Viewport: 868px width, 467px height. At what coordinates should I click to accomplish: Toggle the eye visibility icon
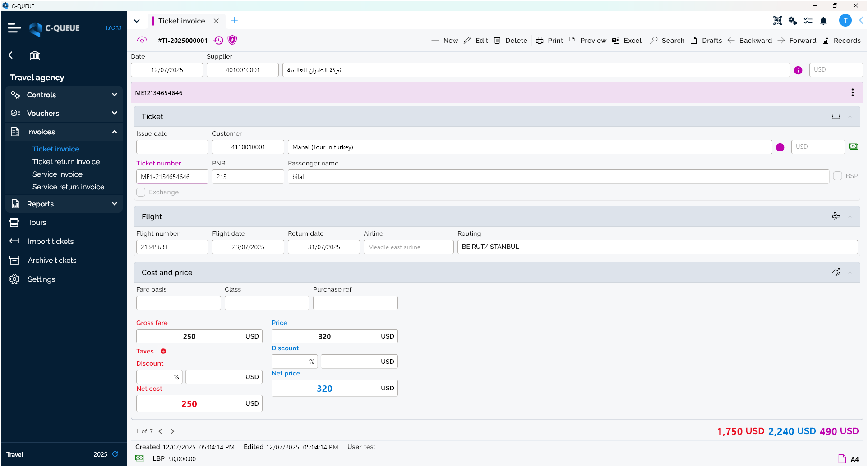tap(142, 40)
